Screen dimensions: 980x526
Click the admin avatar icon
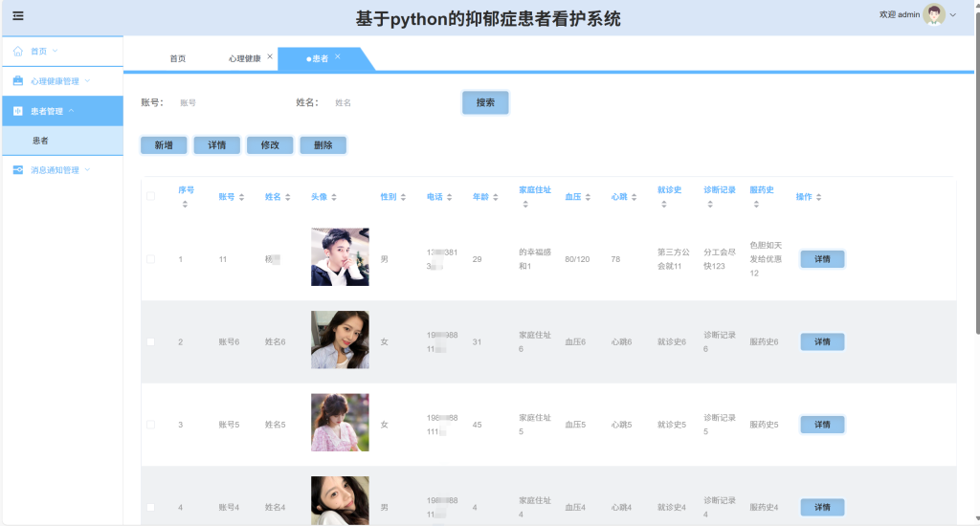934,14
